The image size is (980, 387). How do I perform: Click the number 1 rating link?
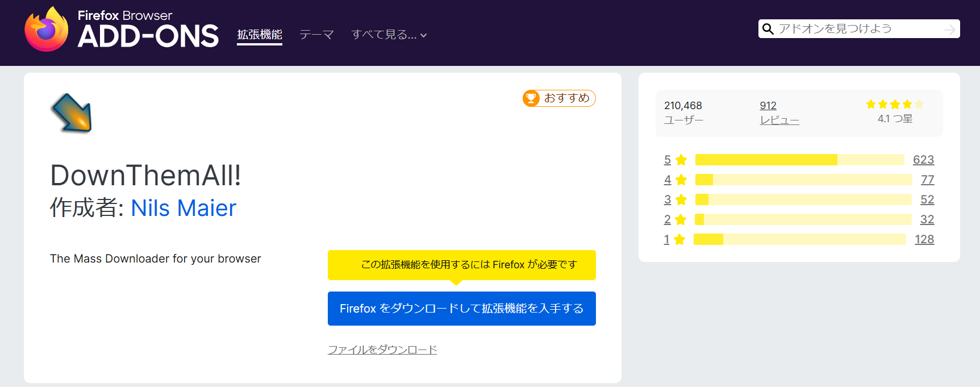(666, 239)
